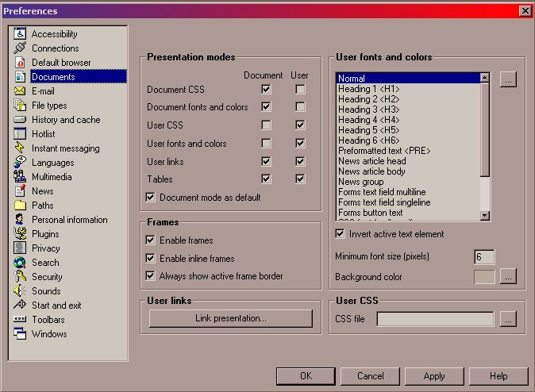Click the Background color swatch

pyautogui.click(x=484, y=277)
